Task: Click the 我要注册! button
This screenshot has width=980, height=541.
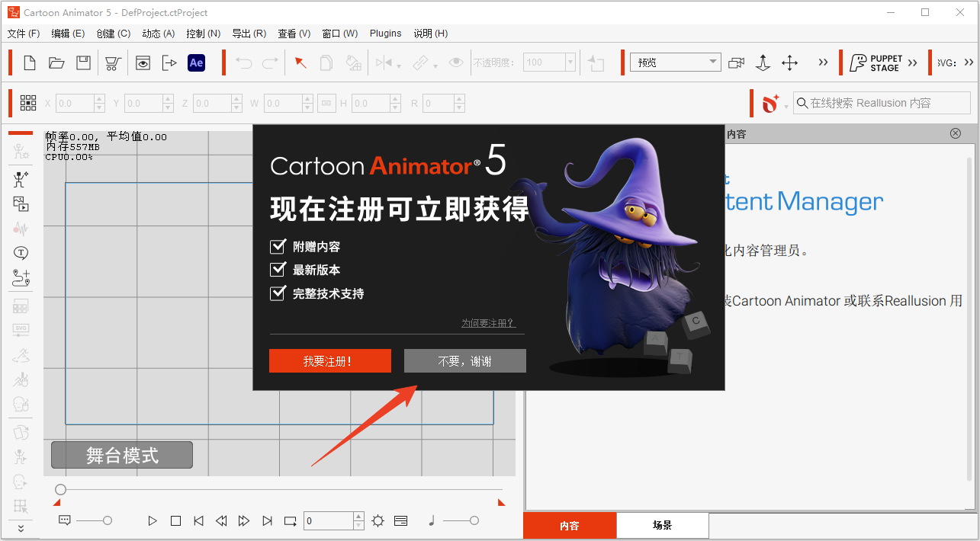Action: coord(330,361)
